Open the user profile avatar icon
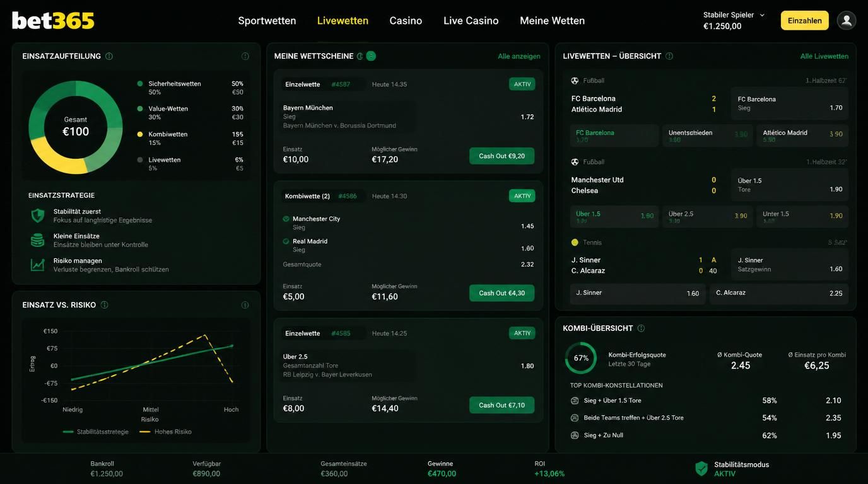Viewport: 868px width, 484px height. point(847,20)
